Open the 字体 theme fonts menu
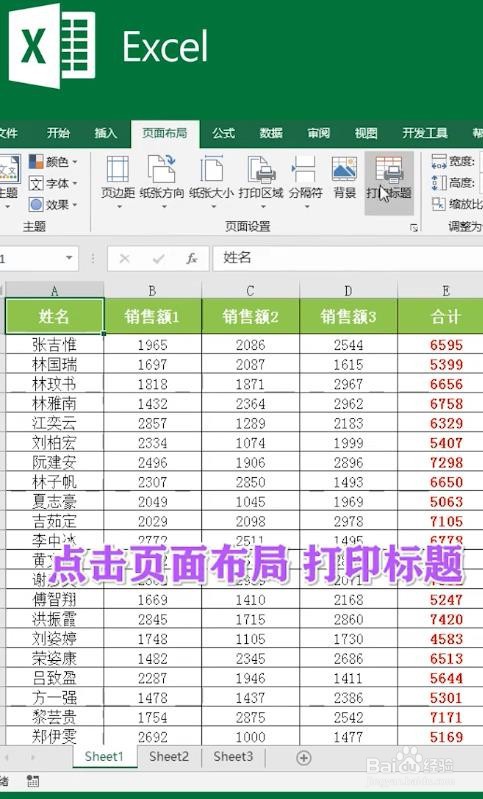 pyautogui.click(x=53, y=183)
